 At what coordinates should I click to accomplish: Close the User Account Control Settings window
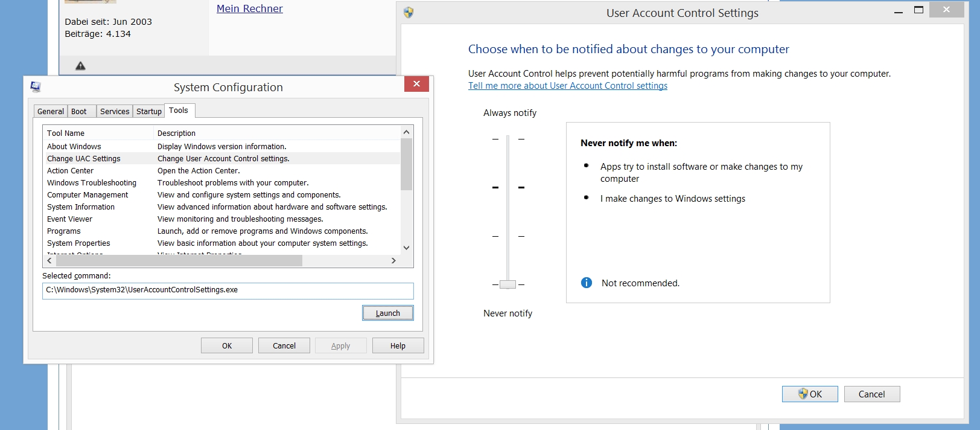coord(946,10)
